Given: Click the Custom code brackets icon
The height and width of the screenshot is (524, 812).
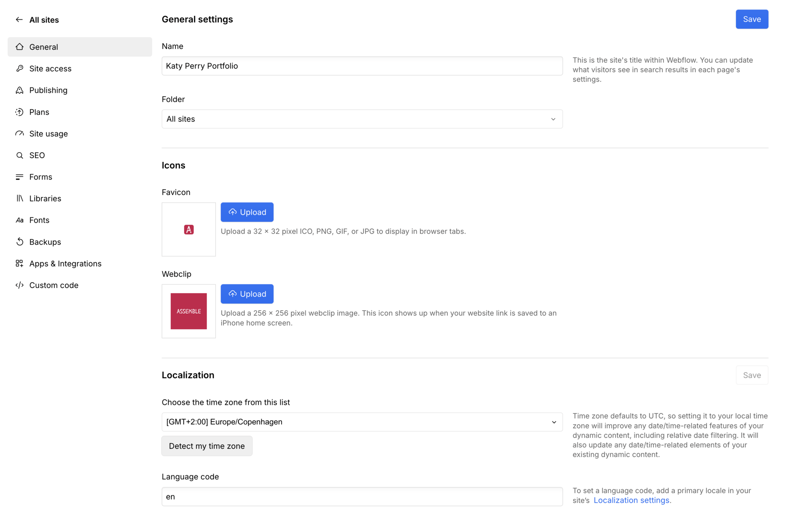Looking at the screenshot, I should (19, 285).
